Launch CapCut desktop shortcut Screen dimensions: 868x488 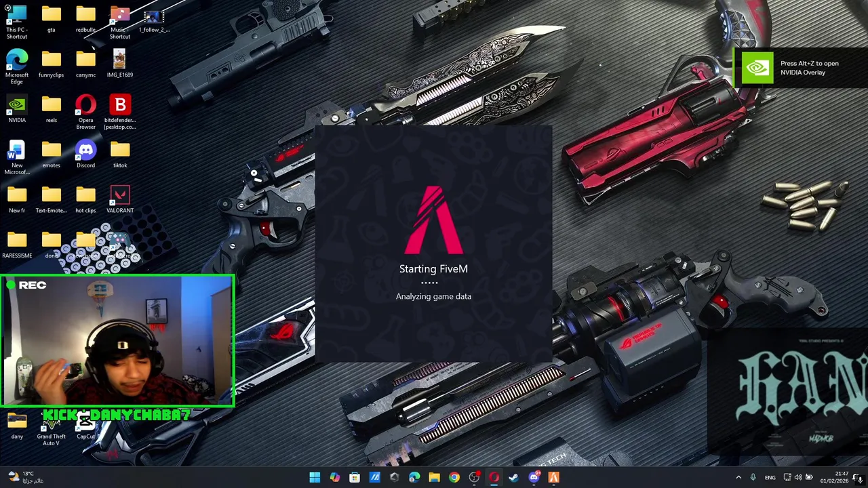[85, 426]
